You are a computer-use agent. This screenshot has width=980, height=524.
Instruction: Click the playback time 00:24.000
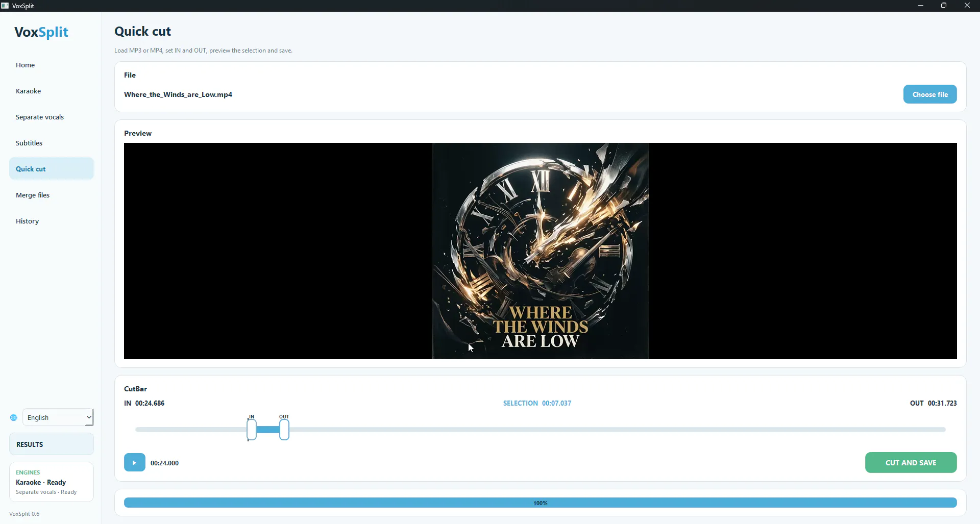click(x=164, y=463)
